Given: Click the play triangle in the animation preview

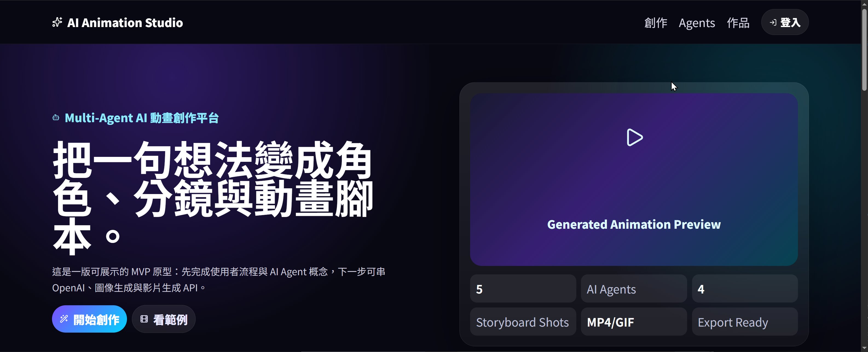Looking at the screenshot, I should pos(635,137).
